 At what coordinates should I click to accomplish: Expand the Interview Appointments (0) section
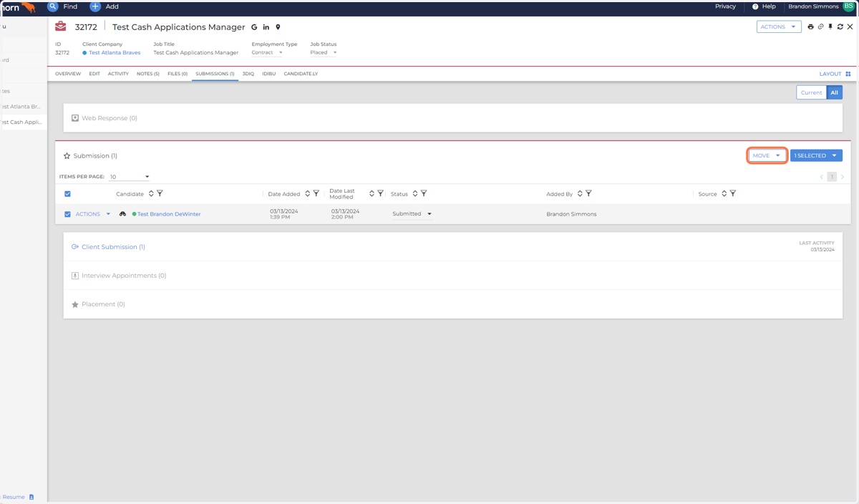[x=452, y=276]
